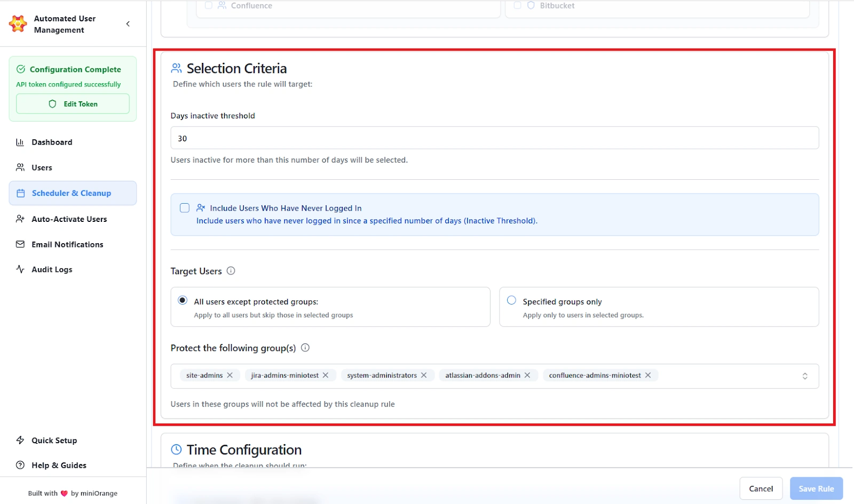Image resolution: width=854 pixels, height=504 pixels.
Task: Click the Save Rule button
Action: 816,488
